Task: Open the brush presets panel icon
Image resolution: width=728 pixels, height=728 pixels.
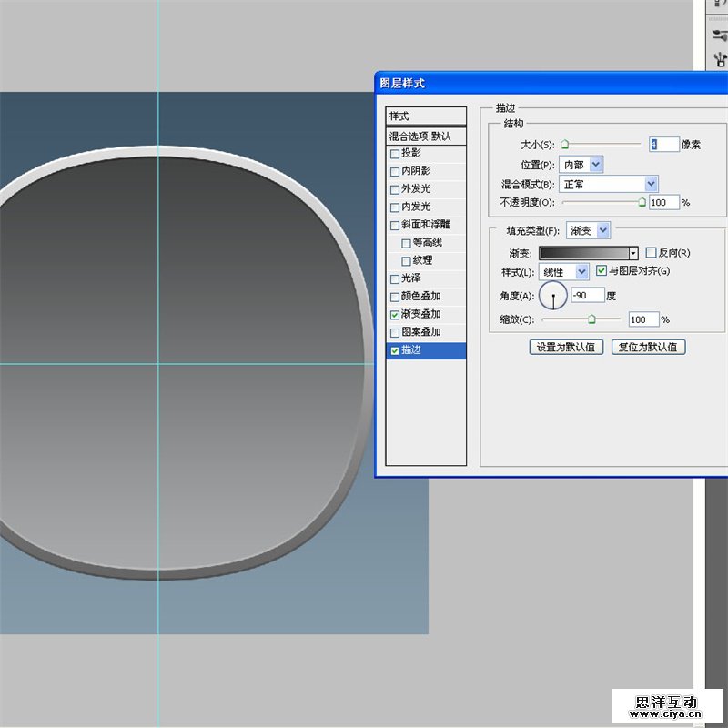Action: tap(718, 33)
